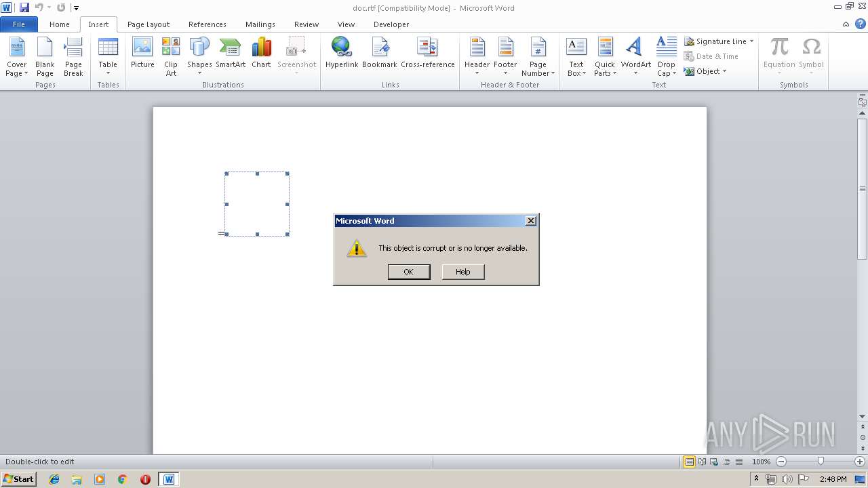
Task: Open the Windows Start menu
Action: (19, 479)
